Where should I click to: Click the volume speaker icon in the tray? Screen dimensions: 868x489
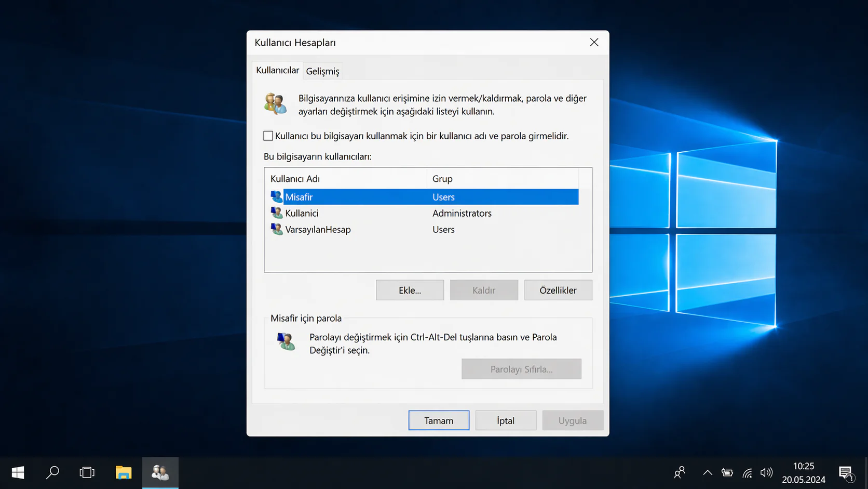click(x=766, y=472)
